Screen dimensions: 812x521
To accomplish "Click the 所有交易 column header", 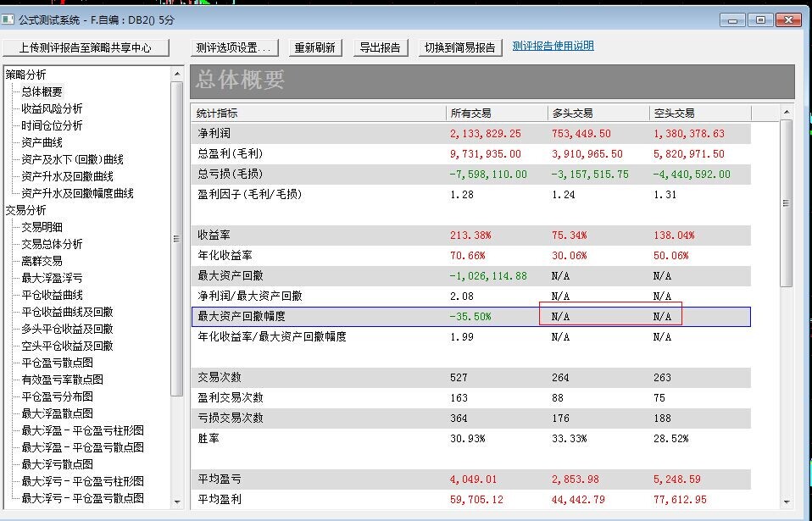I will pos(497,113).
